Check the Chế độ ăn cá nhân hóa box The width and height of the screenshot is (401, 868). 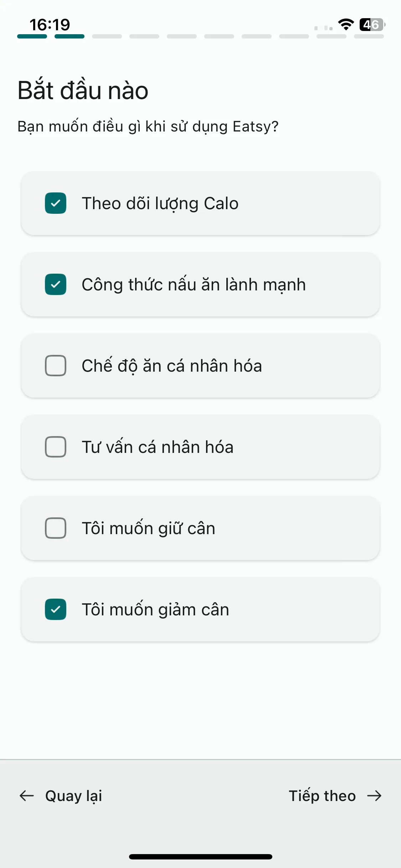pyautogui.click(x=56, y=366)
